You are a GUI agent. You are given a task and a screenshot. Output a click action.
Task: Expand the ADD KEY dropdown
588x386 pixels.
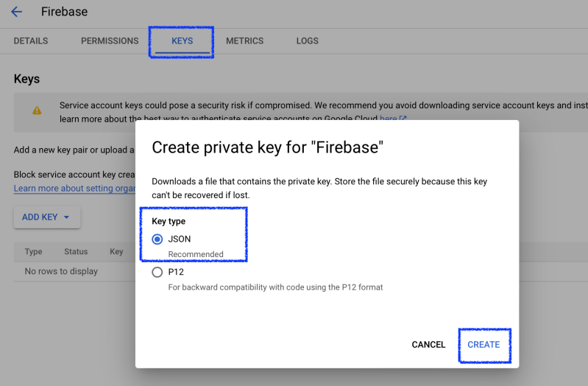(x=46, y=217)
